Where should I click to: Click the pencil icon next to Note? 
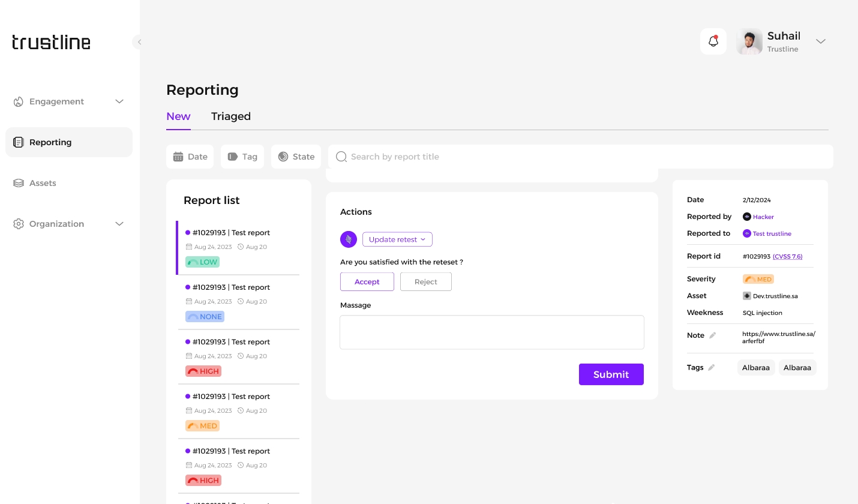pos(713,335)
